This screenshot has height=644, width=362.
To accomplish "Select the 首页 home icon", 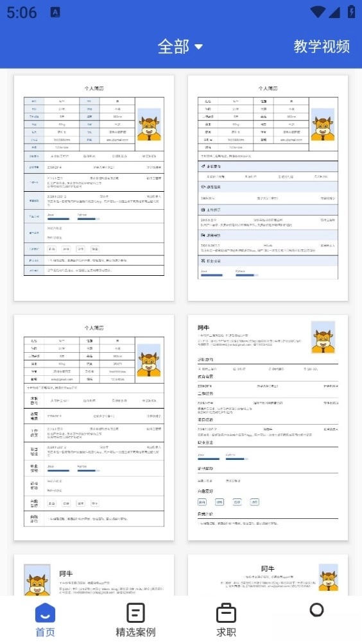I will (x=45, y=612).
